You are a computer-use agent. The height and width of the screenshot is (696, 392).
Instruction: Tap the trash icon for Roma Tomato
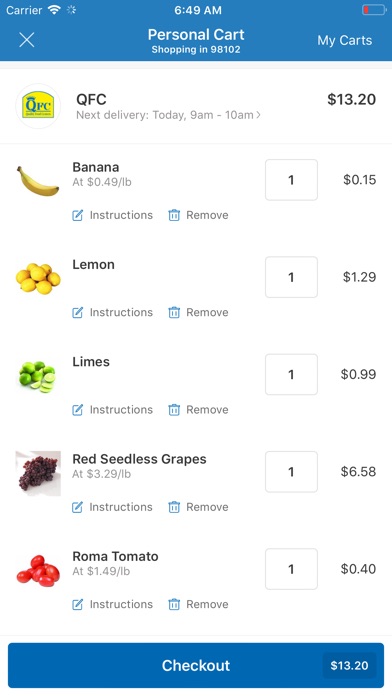click(x=174, y=605)
